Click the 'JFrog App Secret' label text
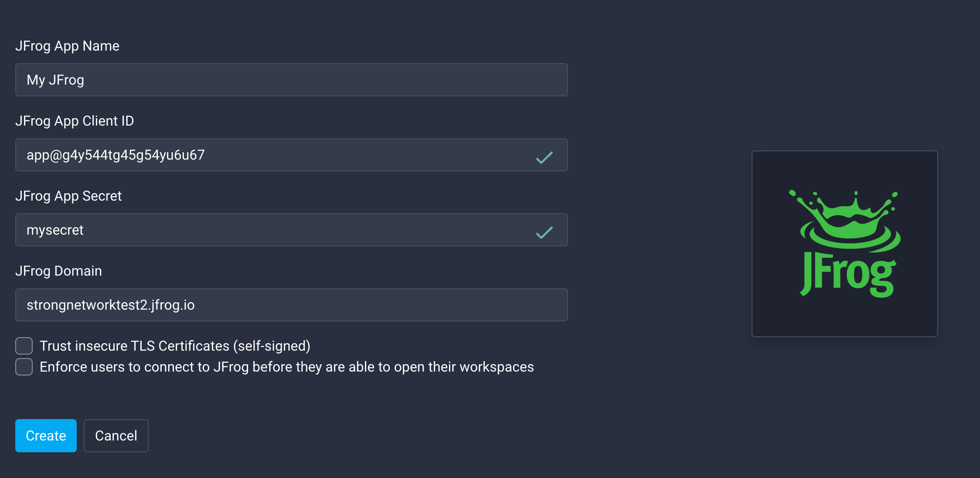The width and height of the screenshot is (980, 478). 68,196
